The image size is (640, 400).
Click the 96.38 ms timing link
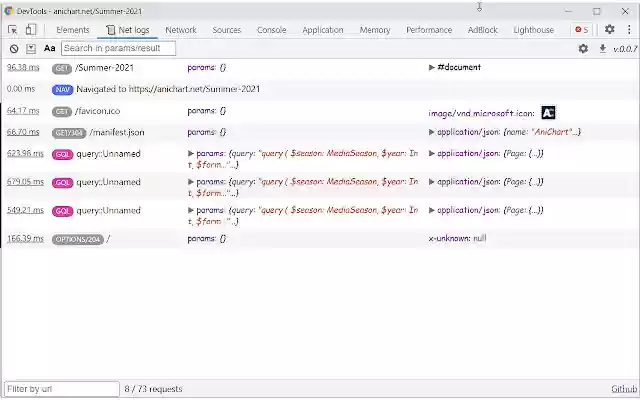(x=23, y=67)
